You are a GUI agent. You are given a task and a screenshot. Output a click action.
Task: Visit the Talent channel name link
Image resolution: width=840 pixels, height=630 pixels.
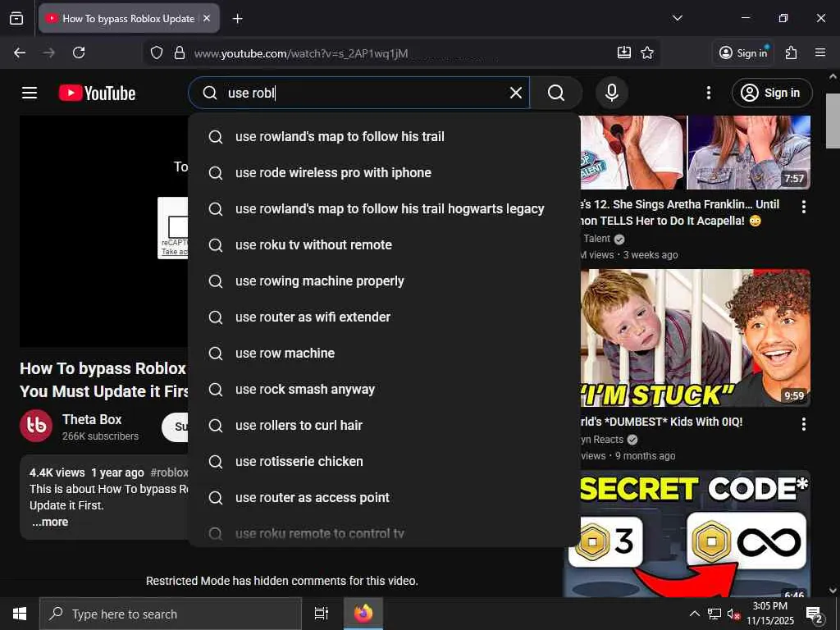click(x=596, y=239)
